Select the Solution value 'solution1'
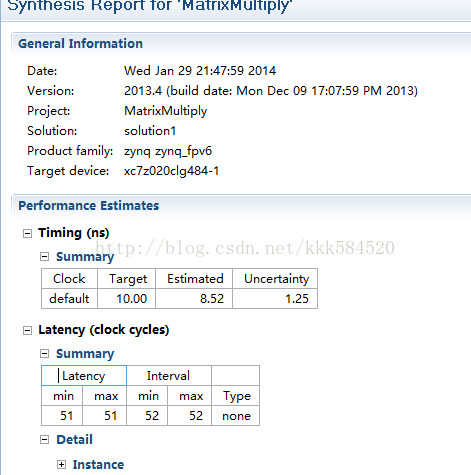471x475 pixels. point(150,131)
